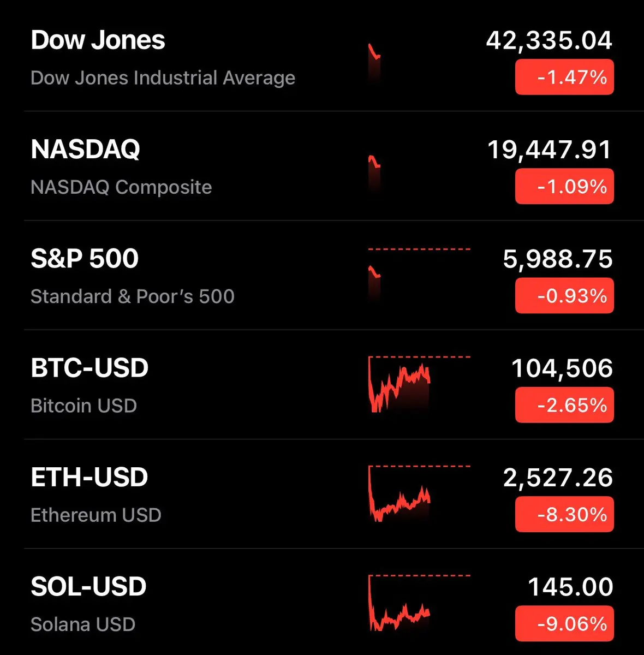Select the ETH-USD ticker name
This screenshot has width=644, height=655.
[x=90, y=477]
